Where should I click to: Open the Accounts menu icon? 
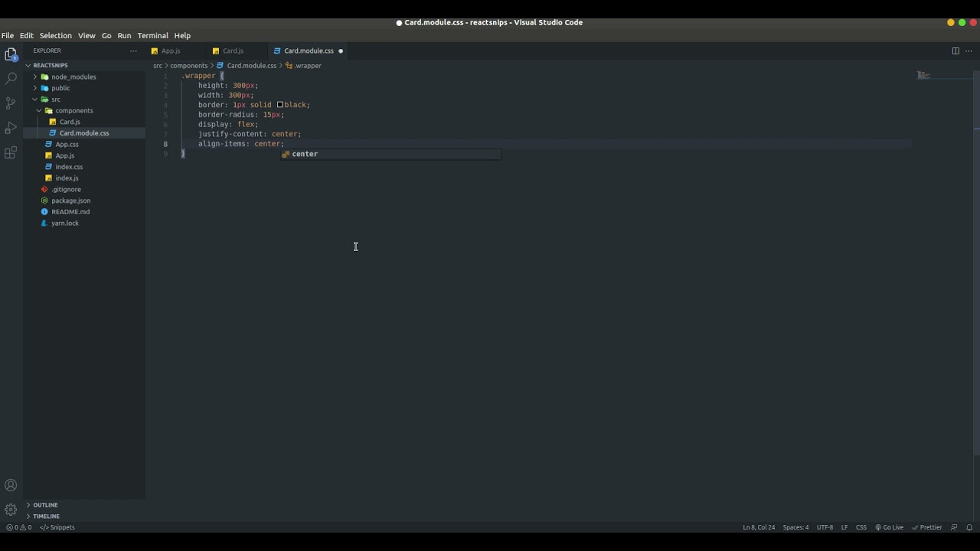coord(11,485)
